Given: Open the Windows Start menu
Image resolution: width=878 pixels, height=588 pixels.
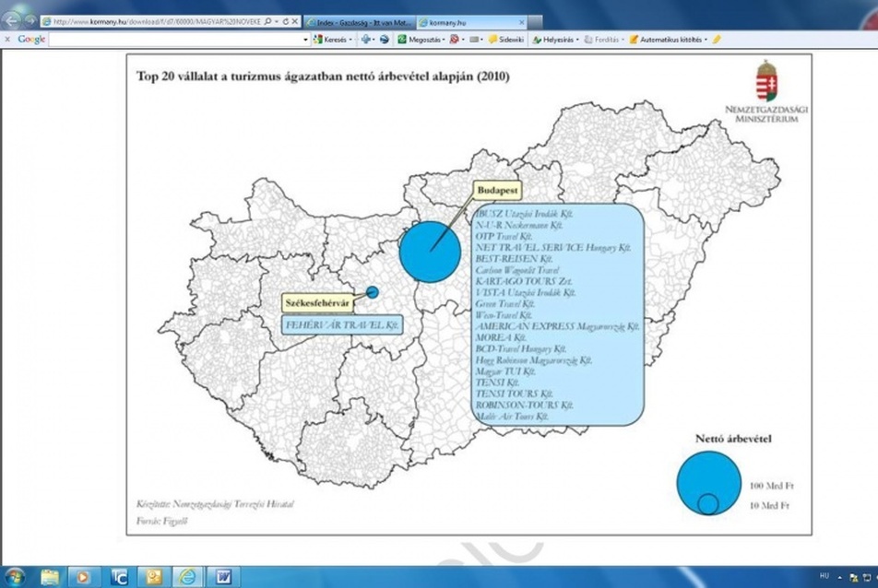Looking at the screenshot, I should pos(14,577).
